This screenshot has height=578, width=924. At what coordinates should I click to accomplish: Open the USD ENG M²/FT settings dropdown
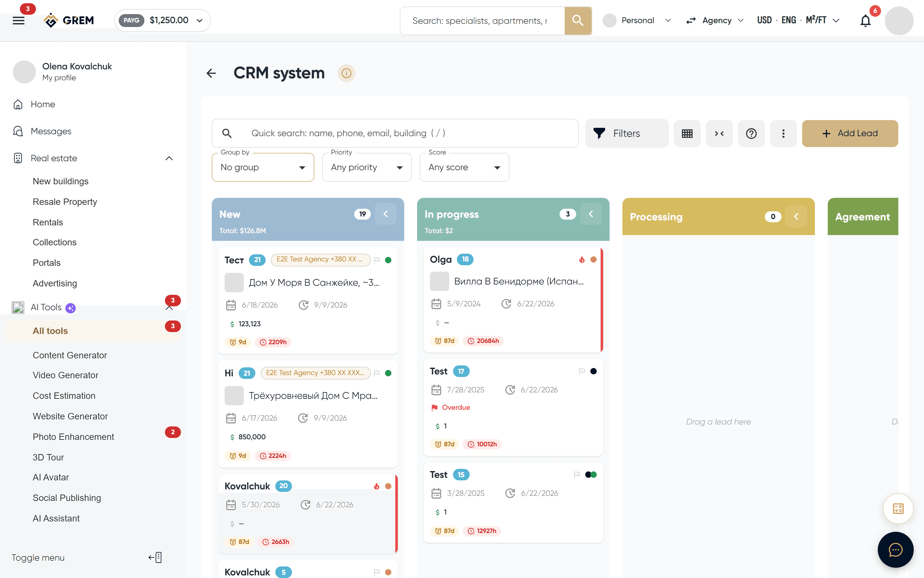coord(798,20)
